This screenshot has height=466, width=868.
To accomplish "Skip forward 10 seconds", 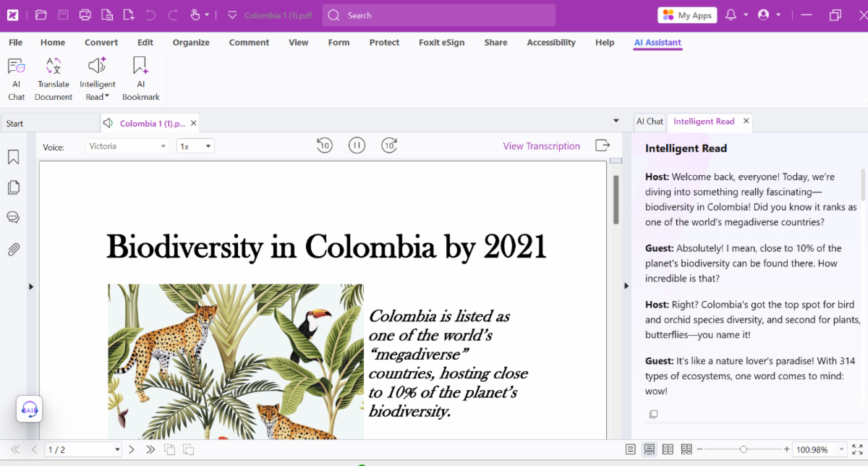I will (389, 145).
